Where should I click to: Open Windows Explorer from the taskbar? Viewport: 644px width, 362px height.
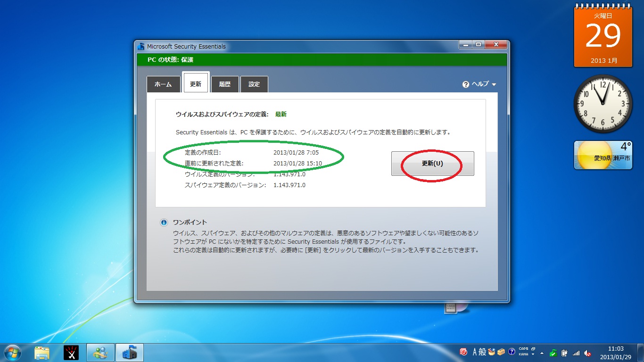(42, 353)
